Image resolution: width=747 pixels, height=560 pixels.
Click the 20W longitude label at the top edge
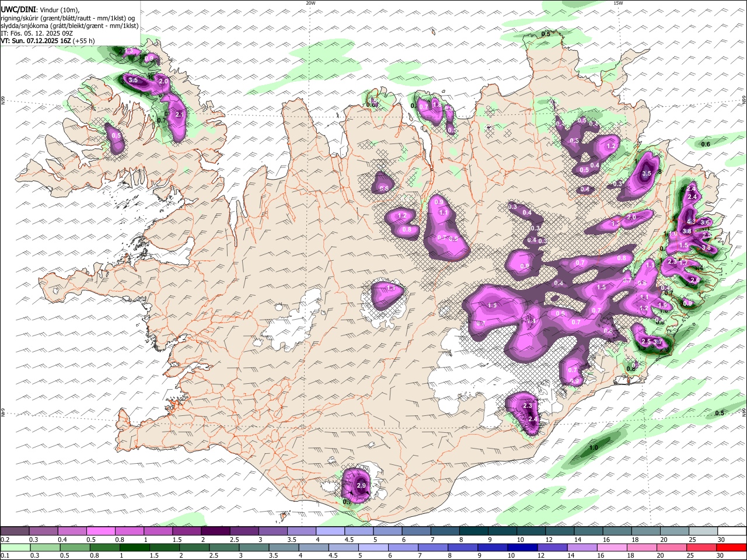coord(310,3)
